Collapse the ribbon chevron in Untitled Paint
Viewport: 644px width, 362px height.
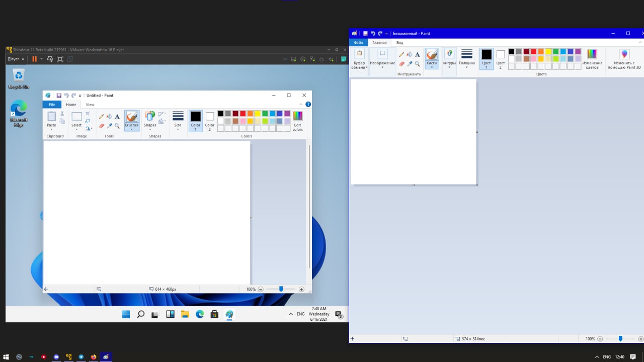pyautogui.click(x=301, y=105)
